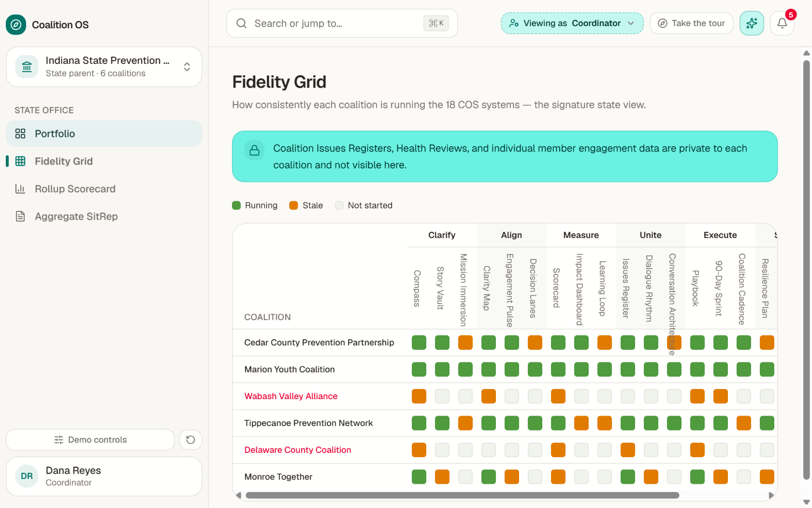Click the Rollup Scorecard bar chart icon

point(20,189)
